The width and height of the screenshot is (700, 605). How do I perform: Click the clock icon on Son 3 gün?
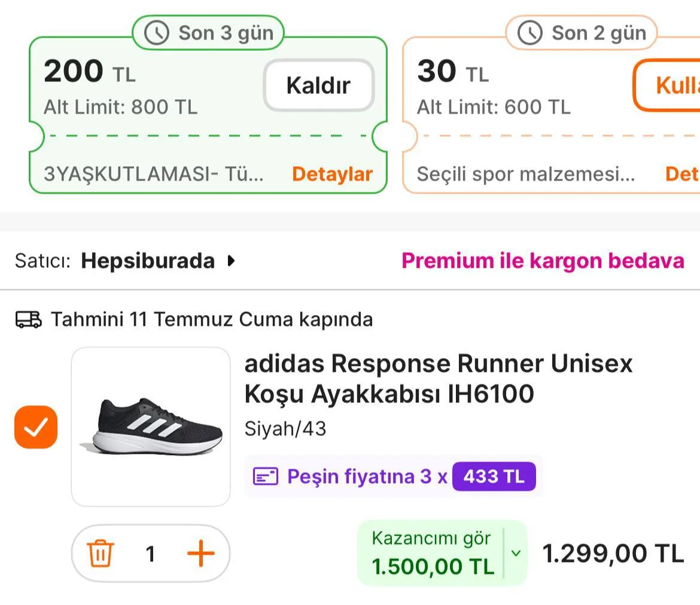point(157,33)
